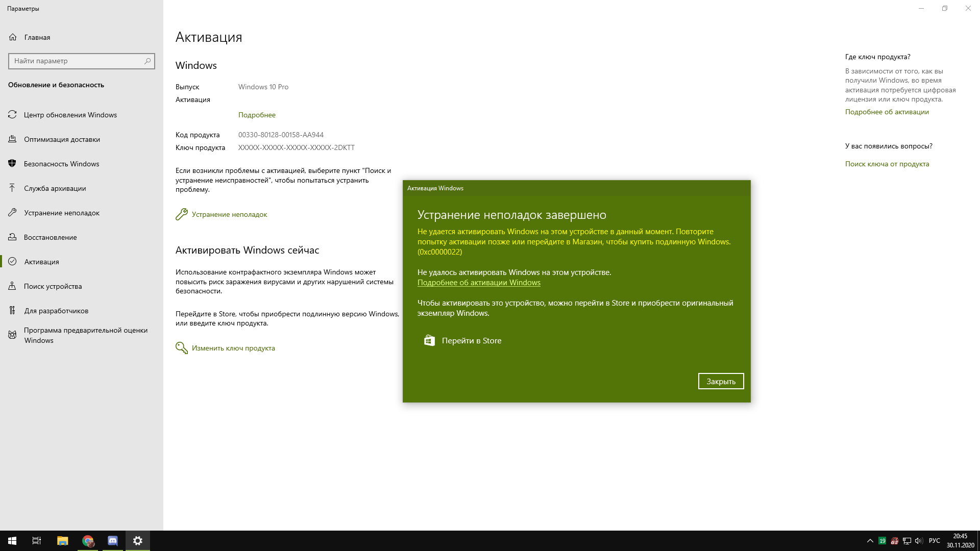Open Task View from the taskbar
The height and width of the screenshot is (551, 980).
[x=37, y=541]
